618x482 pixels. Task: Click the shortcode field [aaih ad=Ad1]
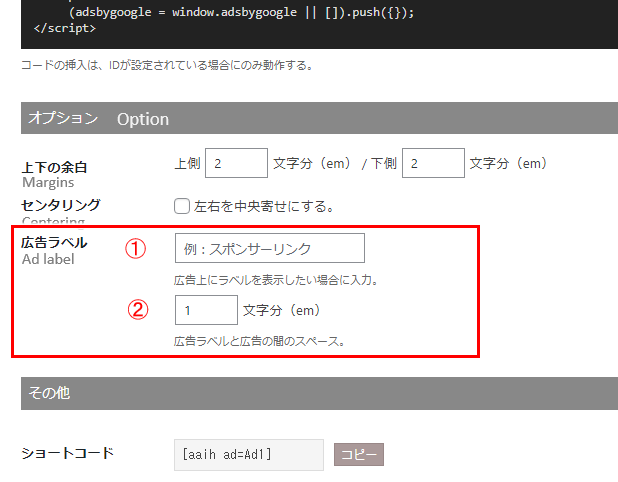coord(249,455)
